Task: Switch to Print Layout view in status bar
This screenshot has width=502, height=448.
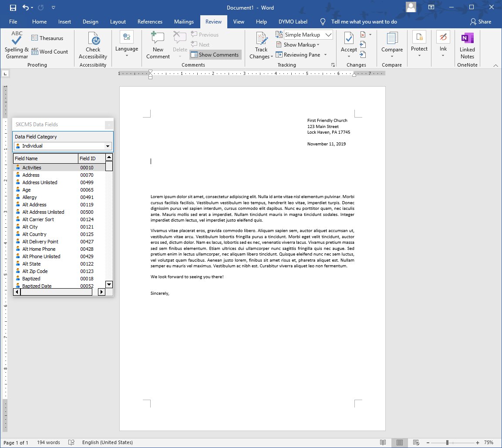Action: point(399,442)
